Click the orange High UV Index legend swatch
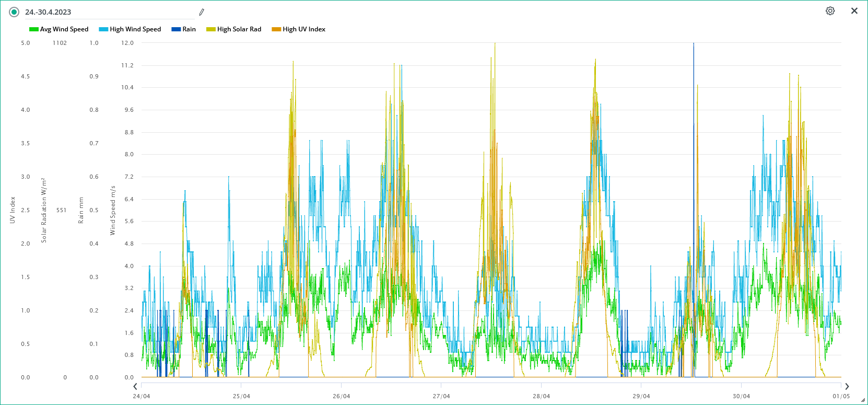This screenshot has width=868, height=405. tap(276, 29)
